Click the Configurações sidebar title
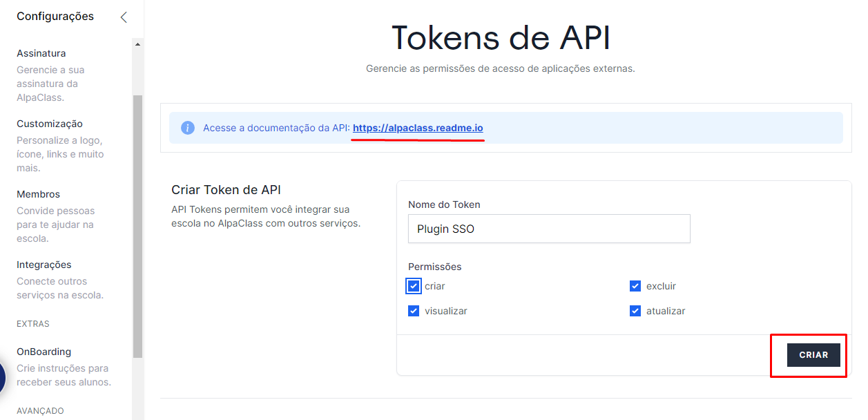 click(55, 17)
